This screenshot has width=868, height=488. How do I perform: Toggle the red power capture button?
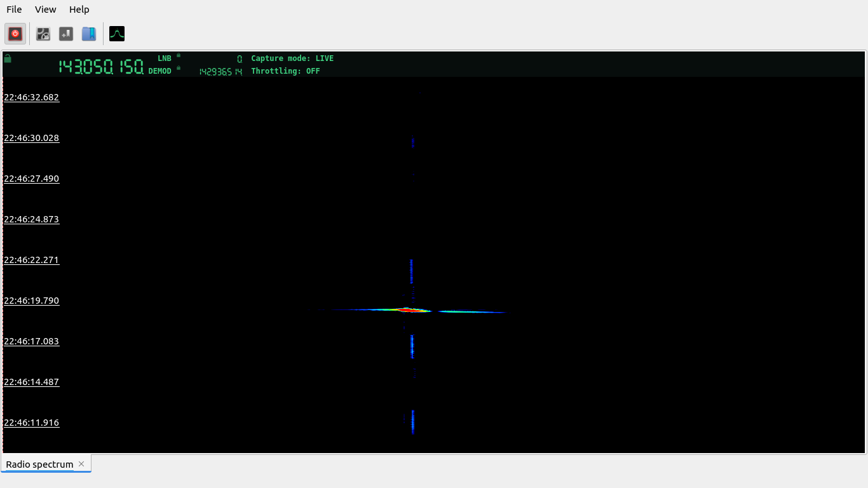[x=16, y=34]
